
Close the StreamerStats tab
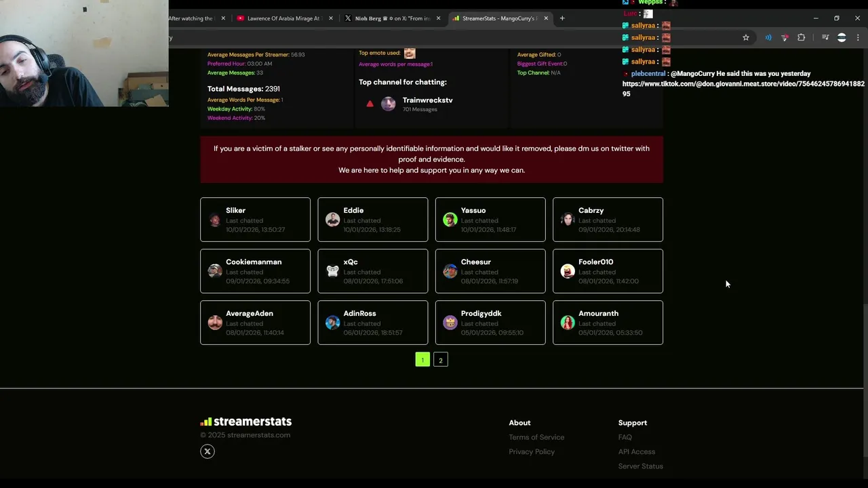point(546,18)
